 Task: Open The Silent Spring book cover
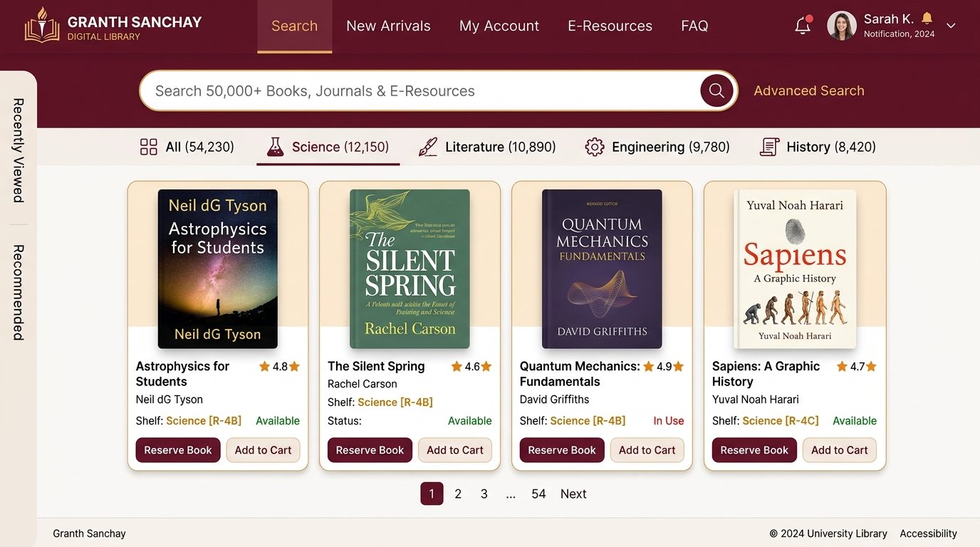tap(410, 269)
